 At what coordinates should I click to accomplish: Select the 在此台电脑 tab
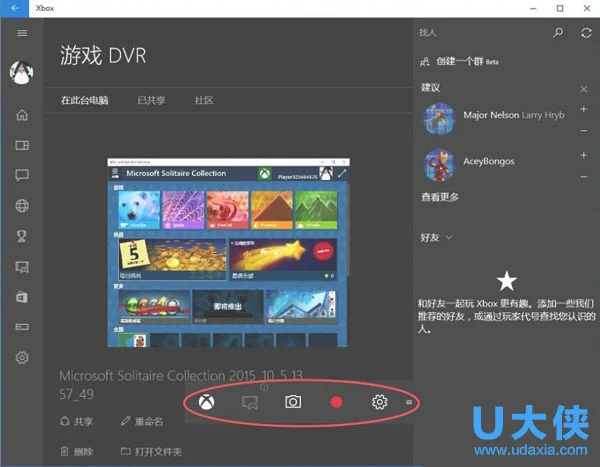click(85, 100)
